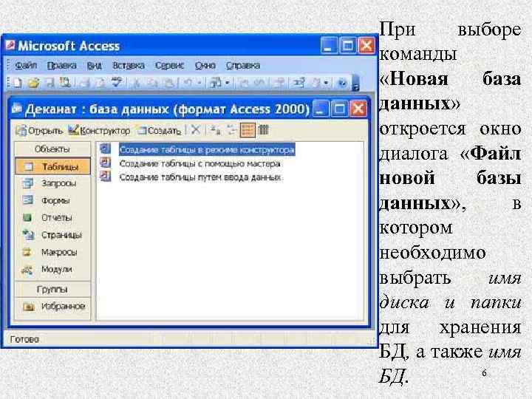
Task: Toggle the highlighted List view button
Action: [248, 130]
